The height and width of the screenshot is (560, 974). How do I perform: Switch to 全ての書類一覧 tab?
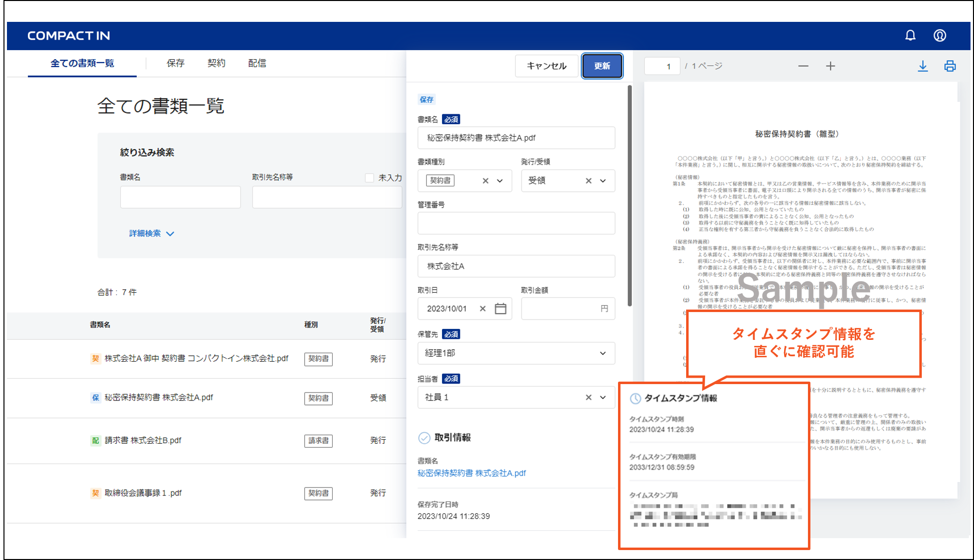pos(83,63)
